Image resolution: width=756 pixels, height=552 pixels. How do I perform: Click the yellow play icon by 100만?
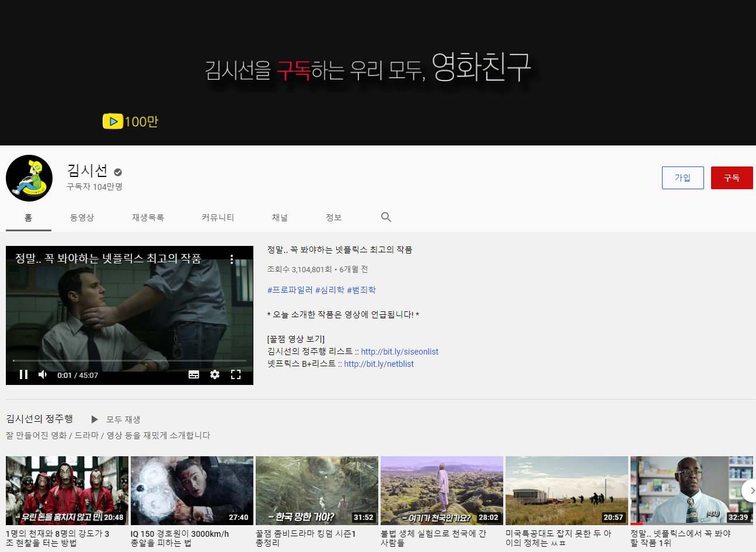coord(113,121)
